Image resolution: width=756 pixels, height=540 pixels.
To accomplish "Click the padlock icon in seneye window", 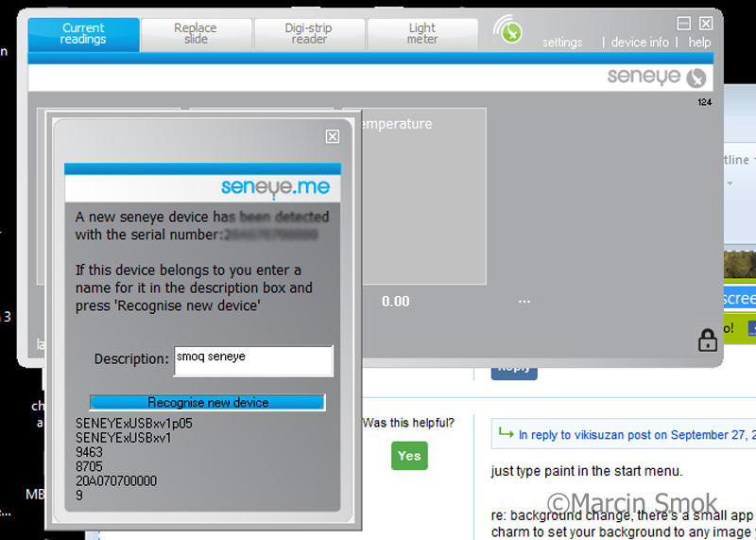I will (x=707, y=340).
